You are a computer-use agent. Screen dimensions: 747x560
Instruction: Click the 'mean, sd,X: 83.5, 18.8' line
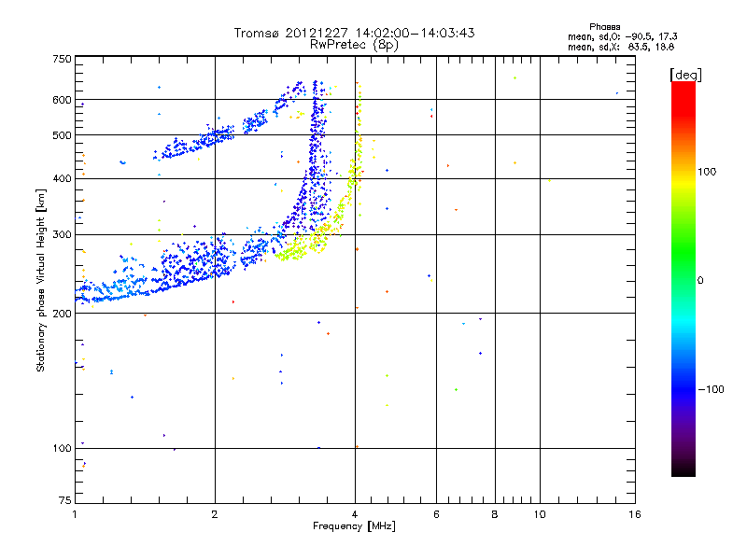(x=621, y=47)
